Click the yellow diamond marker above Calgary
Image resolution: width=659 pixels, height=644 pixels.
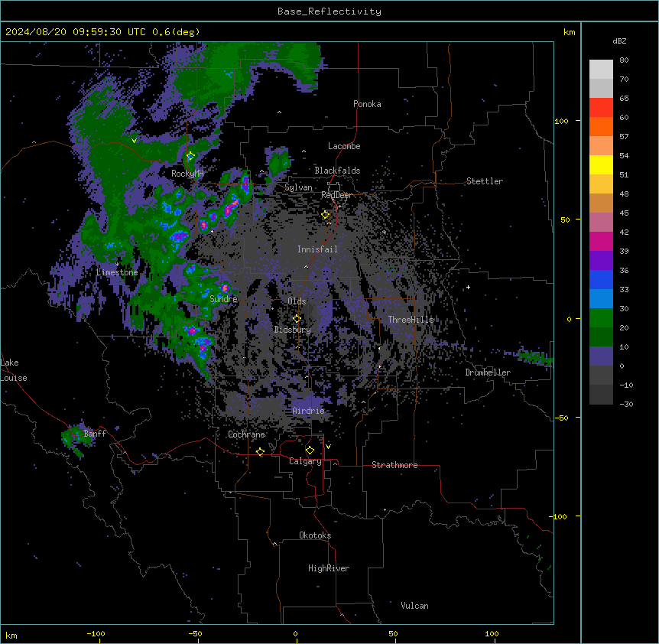point(310,450)
